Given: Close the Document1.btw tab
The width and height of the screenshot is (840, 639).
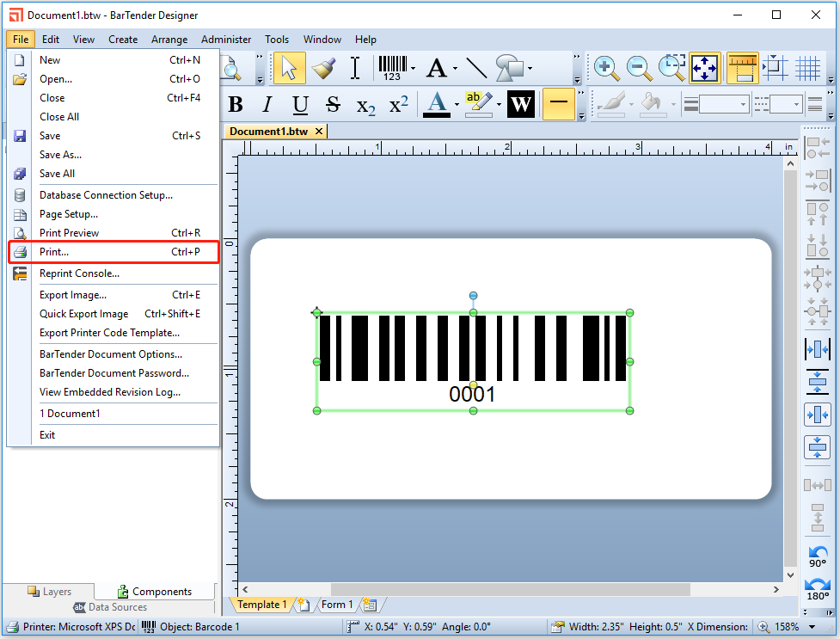Looking at the screenshot, I should tap(319, 132).
